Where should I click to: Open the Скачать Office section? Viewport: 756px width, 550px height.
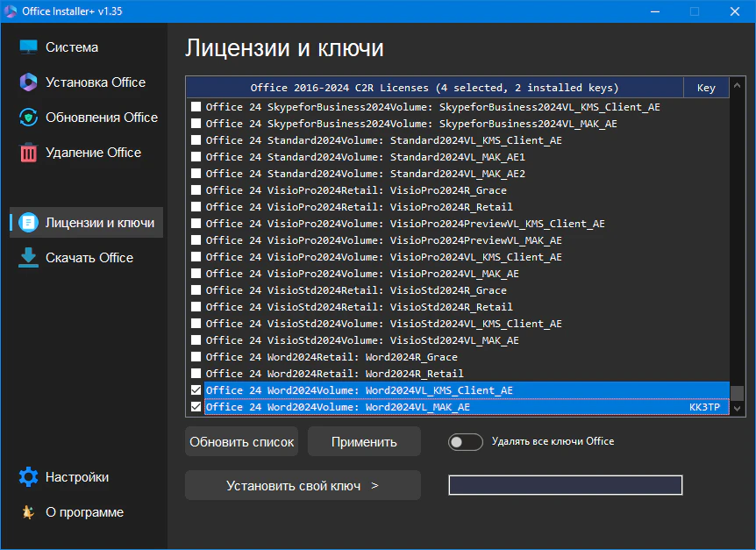click(89, 258)
